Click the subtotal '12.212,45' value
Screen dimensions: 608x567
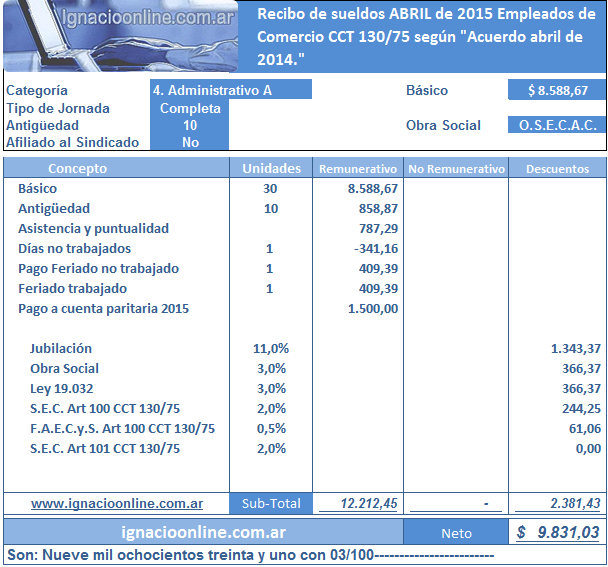[369, 503]
